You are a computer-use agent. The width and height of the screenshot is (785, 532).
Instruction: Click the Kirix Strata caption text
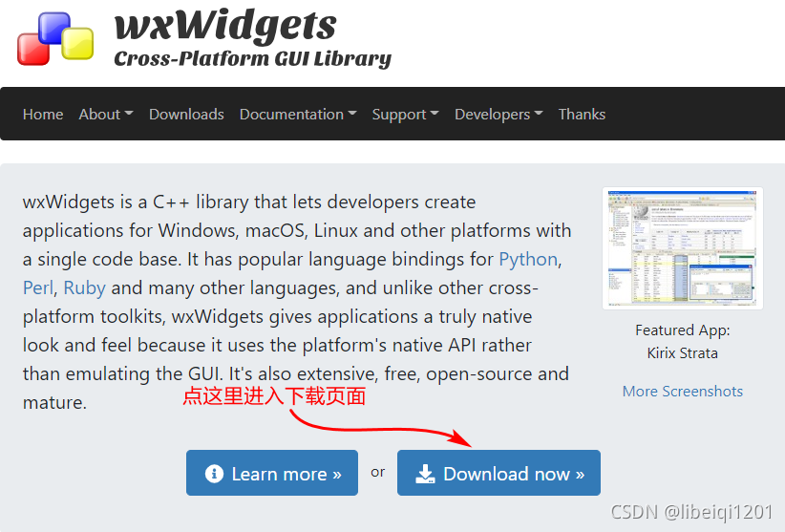point(683,353)
